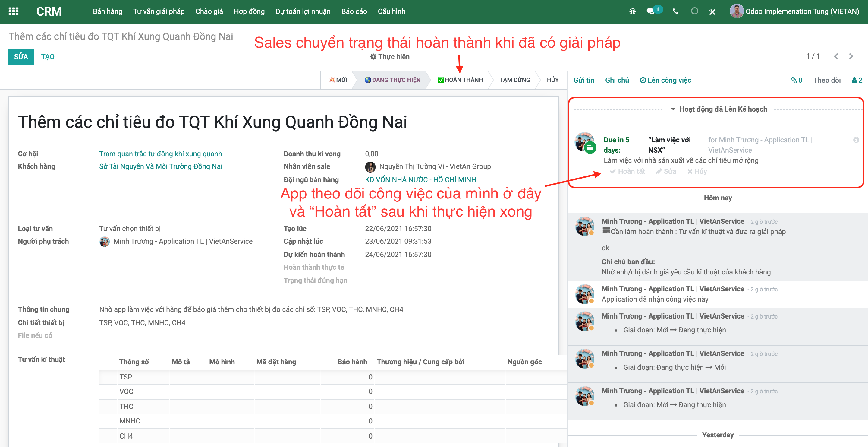Viewport: 868px width, 447px height.
Task: Click the SỬA edit button
Action: click(x=21, y=57)
